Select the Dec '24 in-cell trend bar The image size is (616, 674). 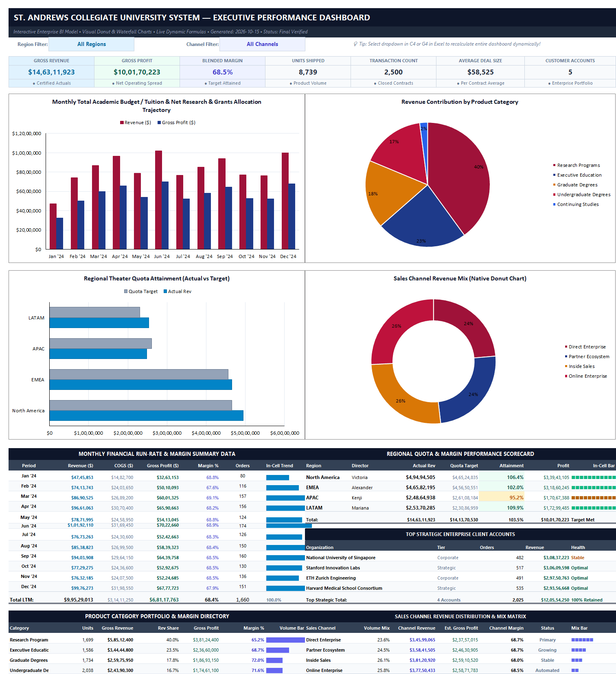click(x=285, y=588)
